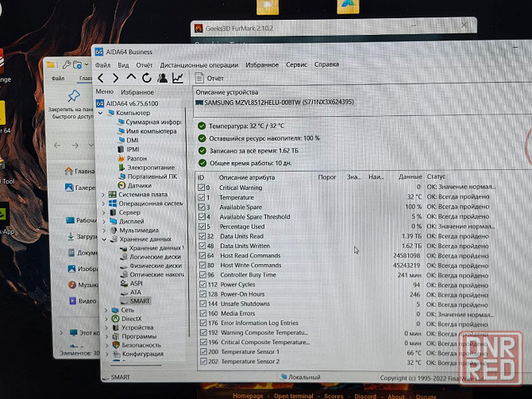The image size is (532, 399).
Task: Click the Описание атрибута column header
Action: (x=247, y=177)
